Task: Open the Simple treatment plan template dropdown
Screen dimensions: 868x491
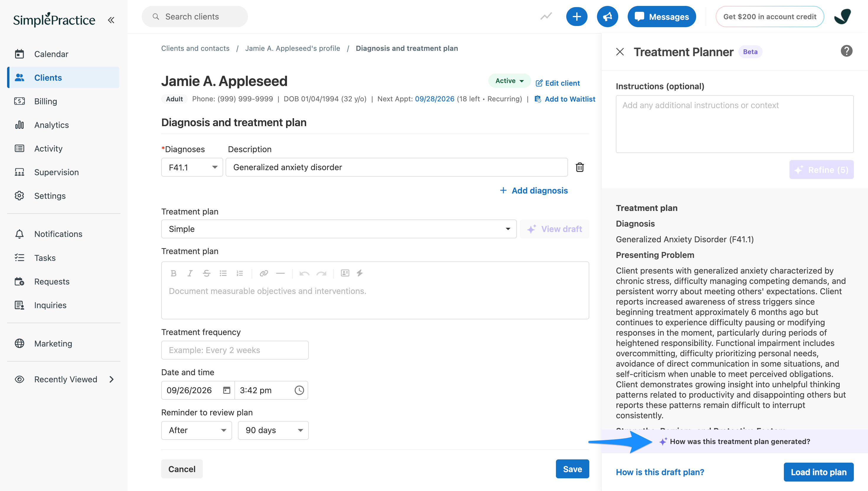Action: (x=339, y=229)
